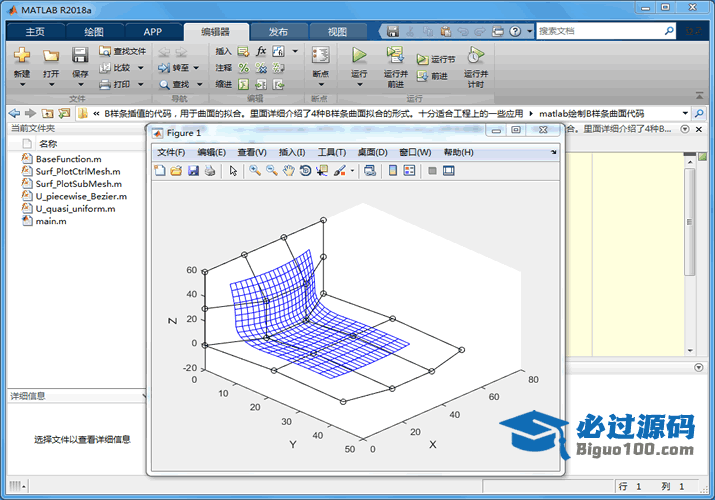This screenshot has height=500, width=715.
Task: Click 运行节 (Run Section) button
Action: pyautogui.click(x=436, y=59)
